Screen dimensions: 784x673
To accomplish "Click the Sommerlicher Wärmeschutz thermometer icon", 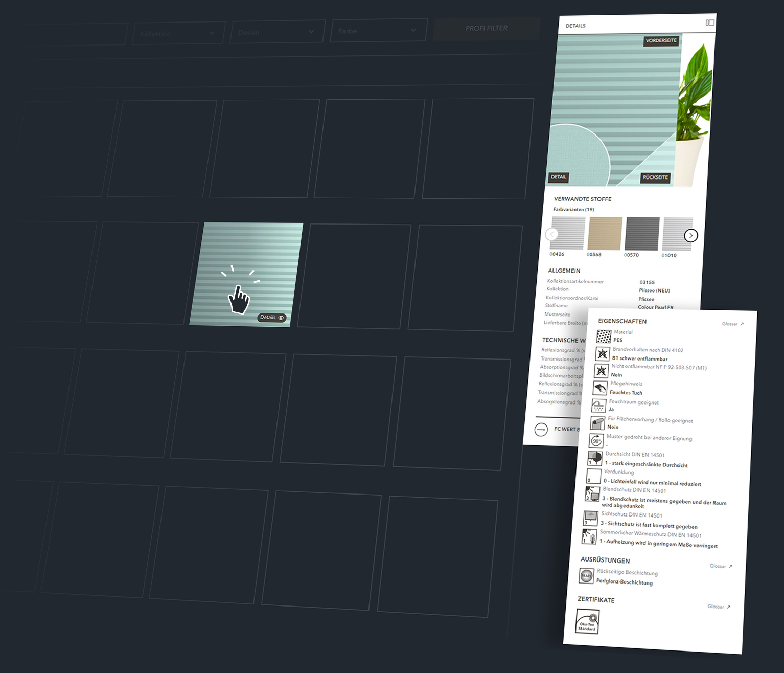I will 589,537.
